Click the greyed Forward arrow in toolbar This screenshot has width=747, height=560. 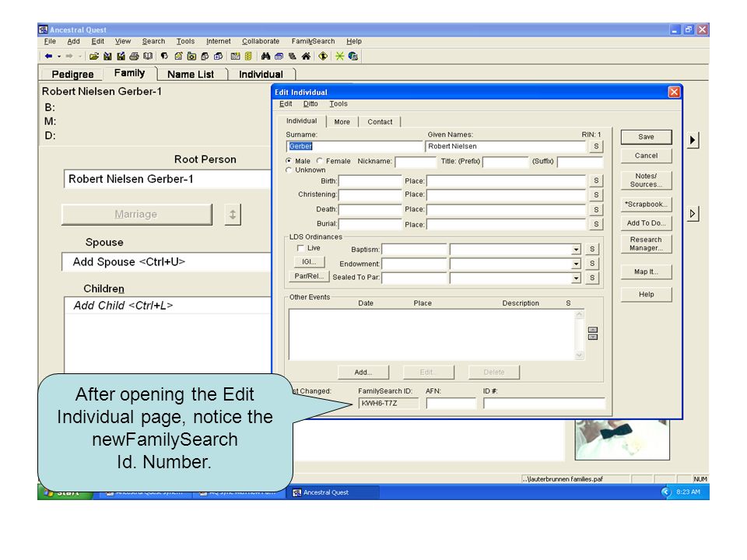click(69, 56)
